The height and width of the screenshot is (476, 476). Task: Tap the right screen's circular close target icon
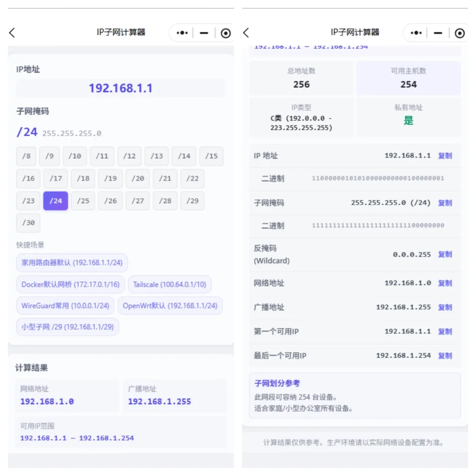tap(460, 33)
